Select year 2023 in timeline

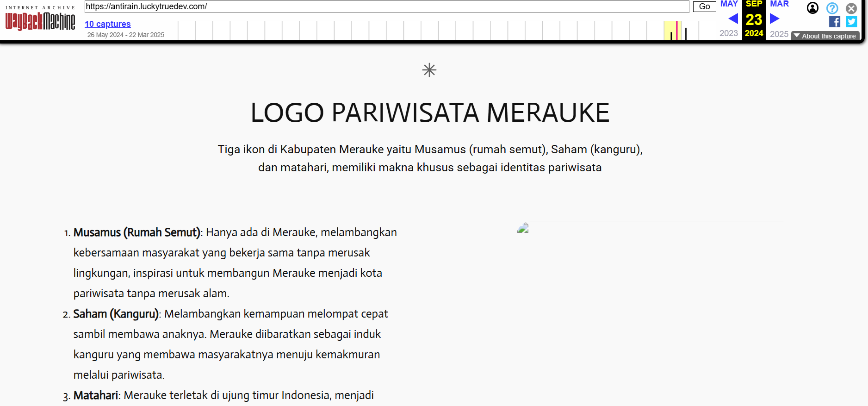(729, 33)
